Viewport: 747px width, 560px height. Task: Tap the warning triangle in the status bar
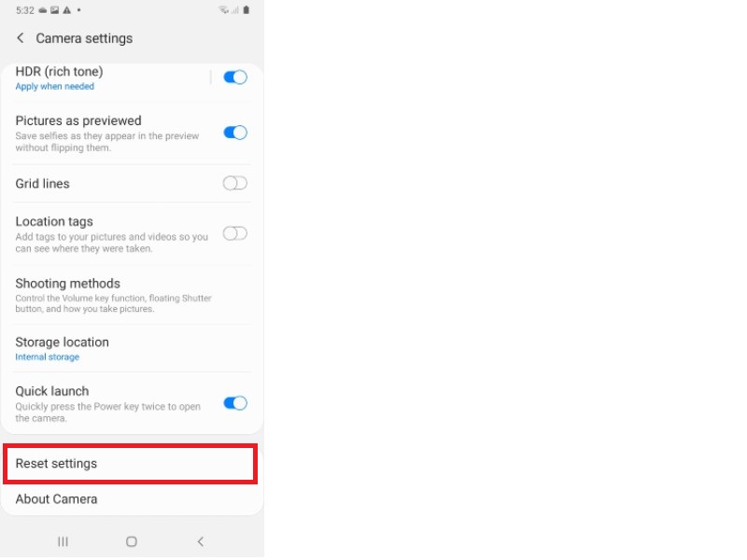[66, 10]
